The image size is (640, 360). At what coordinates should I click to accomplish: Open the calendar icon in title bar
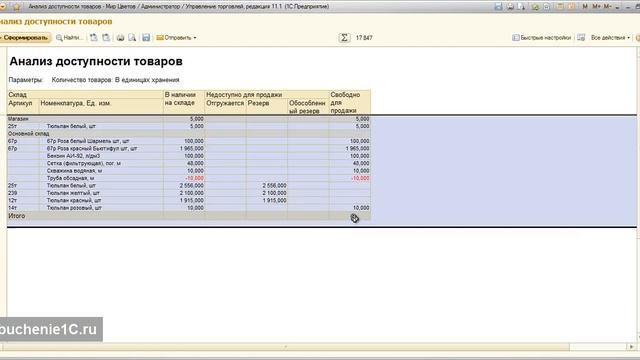click(x=560, y=7)
